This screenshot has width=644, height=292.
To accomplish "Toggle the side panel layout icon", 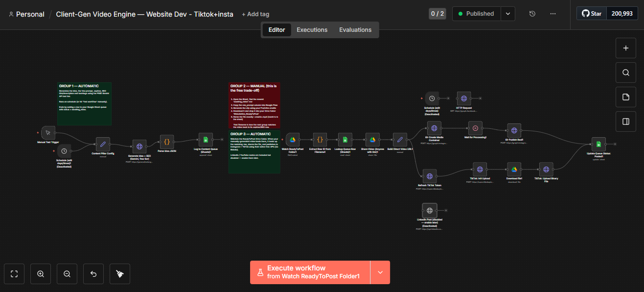I will point(625,122).
